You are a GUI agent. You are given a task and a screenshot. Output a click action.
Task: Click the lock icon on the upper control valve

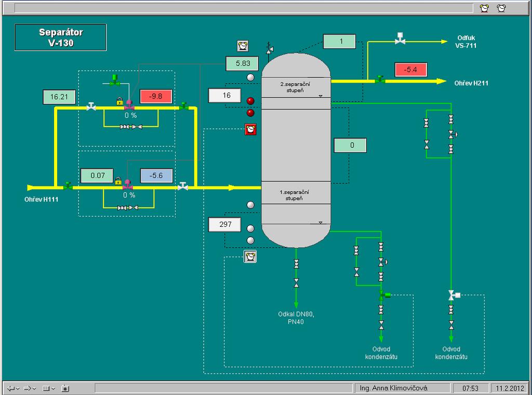click(x=119, y=101)
